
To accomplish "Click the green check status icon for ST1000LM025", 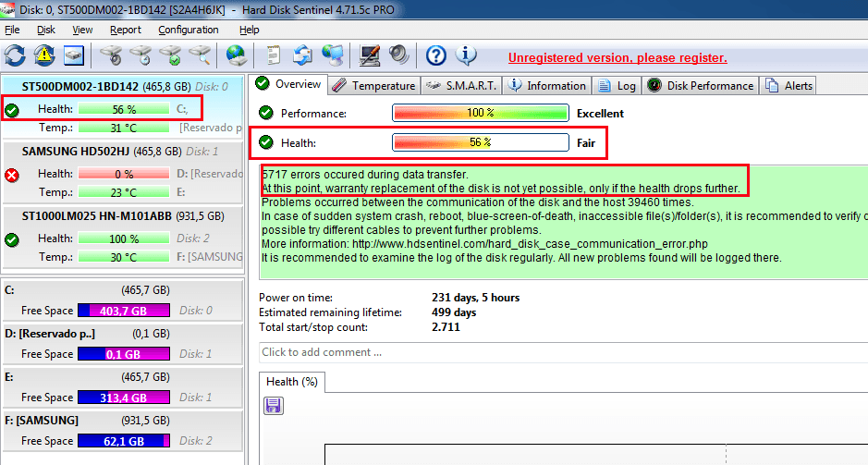I will (12, 239).
